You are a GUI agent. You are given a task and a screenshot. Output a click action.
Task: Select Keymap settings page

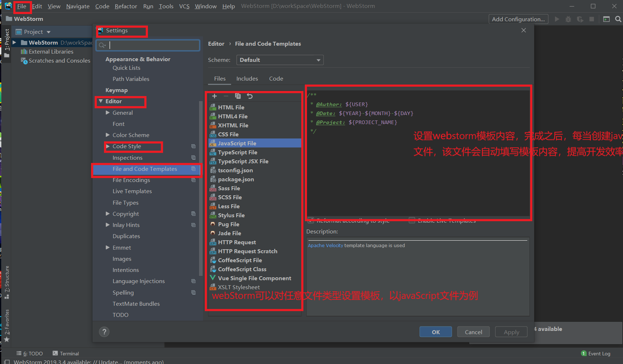[116, 90]
